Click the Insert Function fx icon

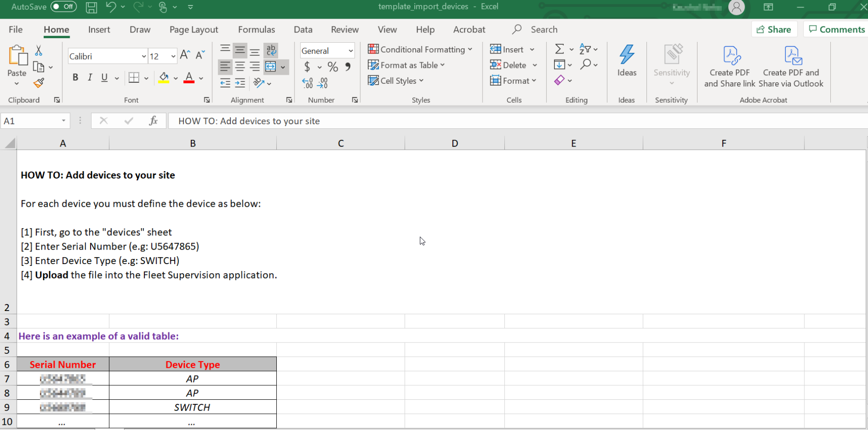153,121
